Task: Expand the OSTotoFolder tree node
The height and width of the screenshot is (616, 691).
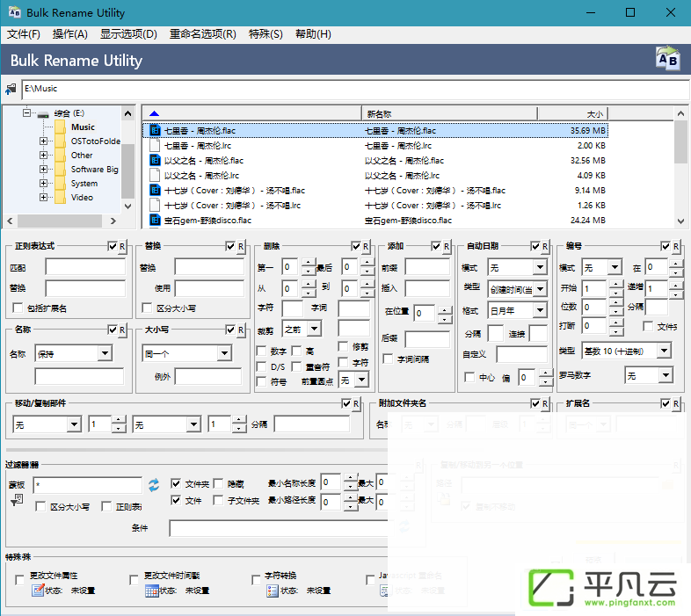Action: pyautogui.click(x=43, y=141)
